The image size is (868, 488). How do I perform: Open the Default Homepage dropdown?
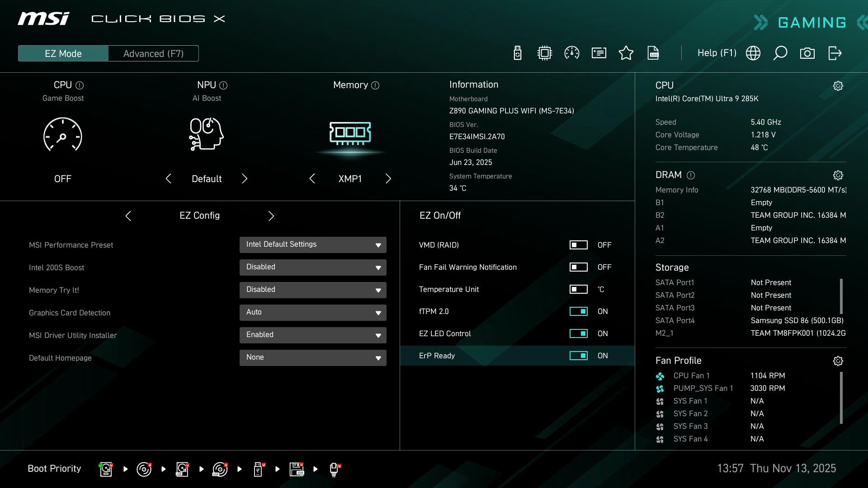point(313,358)
